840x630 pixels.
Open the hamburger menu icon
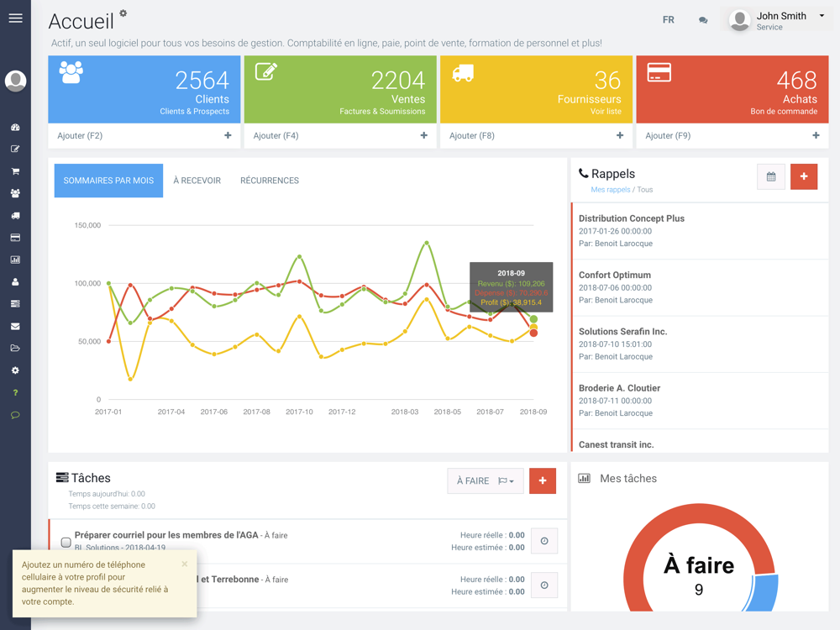15,18
